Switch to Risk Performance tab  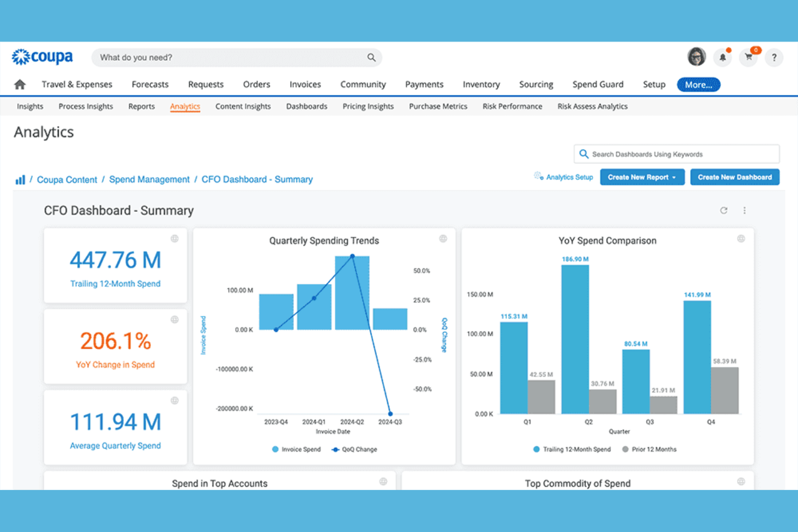512,106
